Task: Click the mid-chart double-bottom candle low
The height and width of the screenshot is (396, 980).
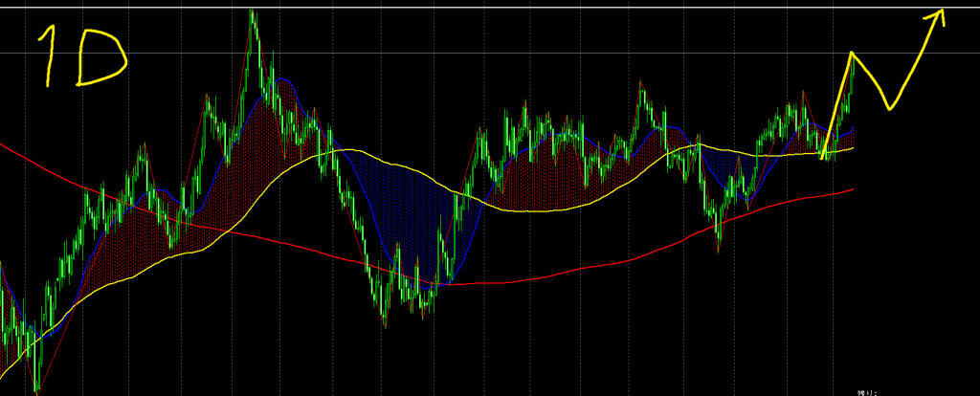Action: click(x=386, y=323)
